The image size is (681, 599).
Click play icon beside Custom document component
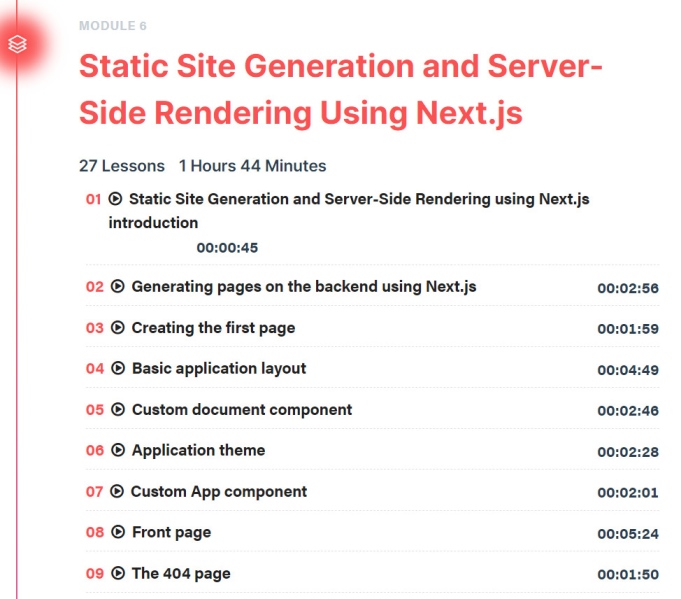coord(118,409)
